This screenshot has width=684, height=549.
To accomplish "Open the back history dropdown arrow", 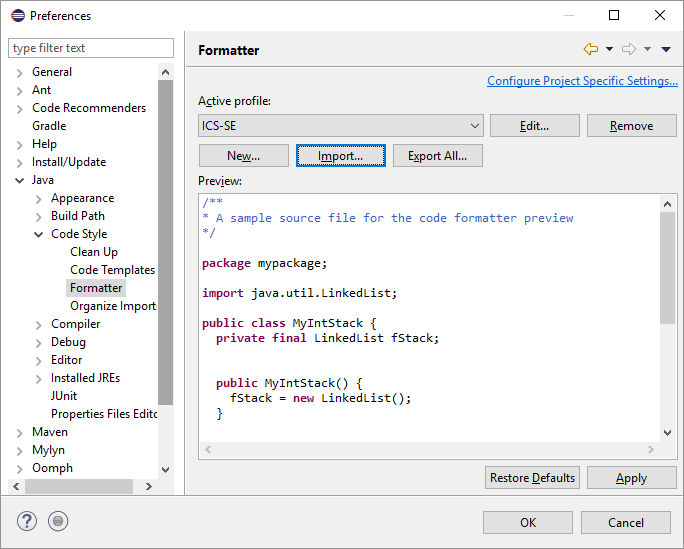I will click(608, 49).
